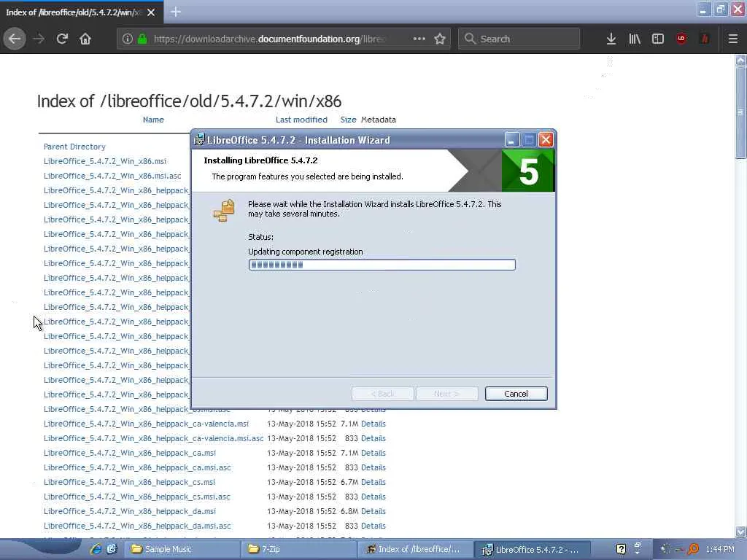Click the installation progress bar

click(x=382, y=265)
